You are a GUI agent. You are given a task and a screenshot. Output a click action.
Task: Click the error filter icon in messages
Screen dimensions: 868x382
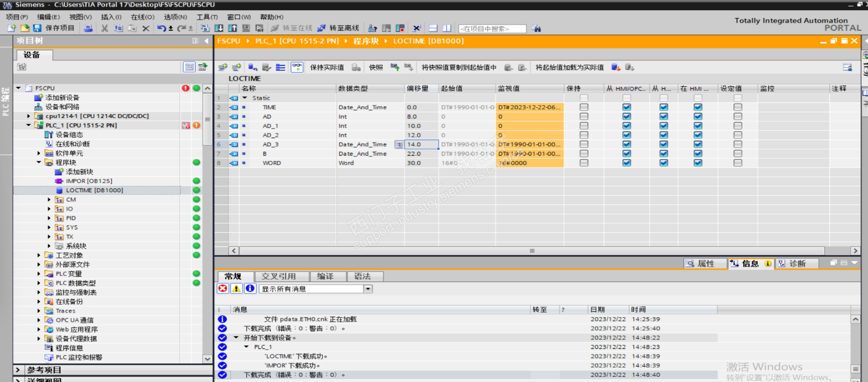[223, 289]
